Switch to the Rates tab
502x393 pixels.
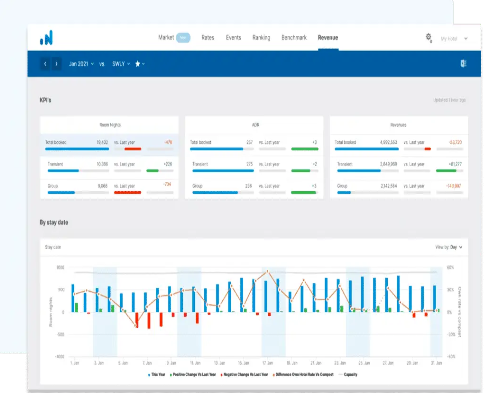tap(208, 38)
